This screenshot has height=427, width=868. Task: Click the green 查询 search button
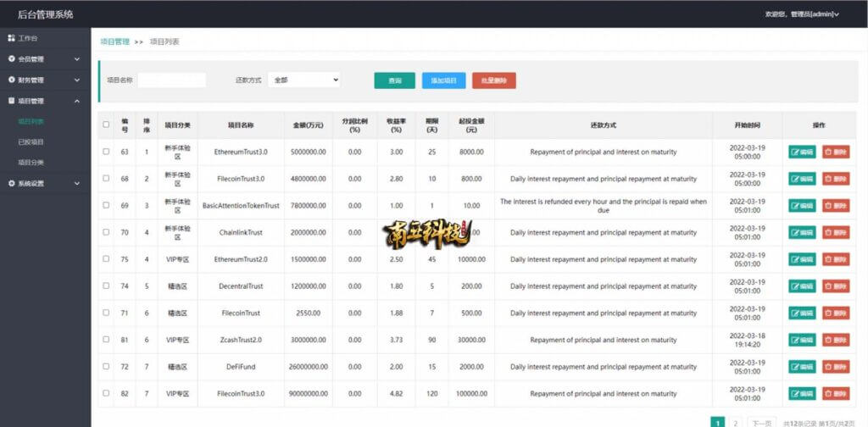coord(394,80)
